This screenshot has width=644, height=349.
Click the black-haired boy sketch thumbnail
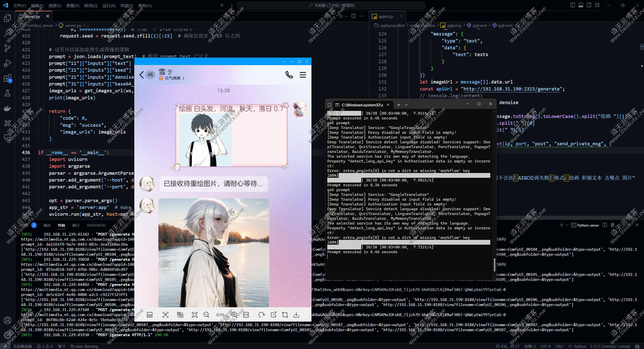click(x=205, y=140)
